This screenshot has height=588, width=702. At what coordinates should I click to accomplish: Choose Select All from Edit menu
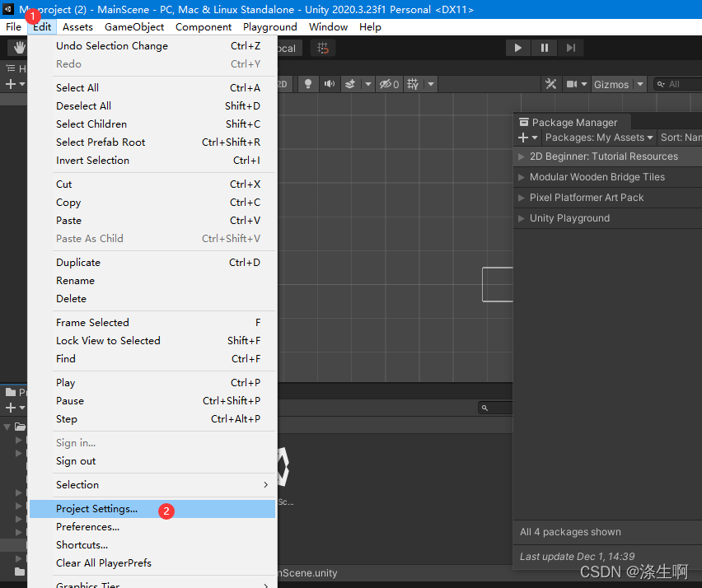click(152, 88)
